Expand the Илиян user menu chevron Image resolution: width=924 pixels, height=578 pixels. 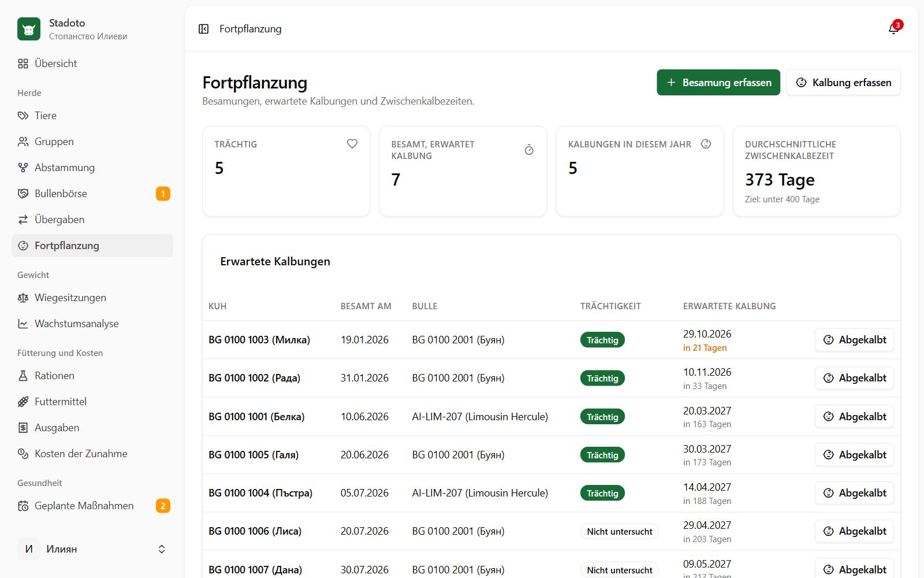point(162,549)
